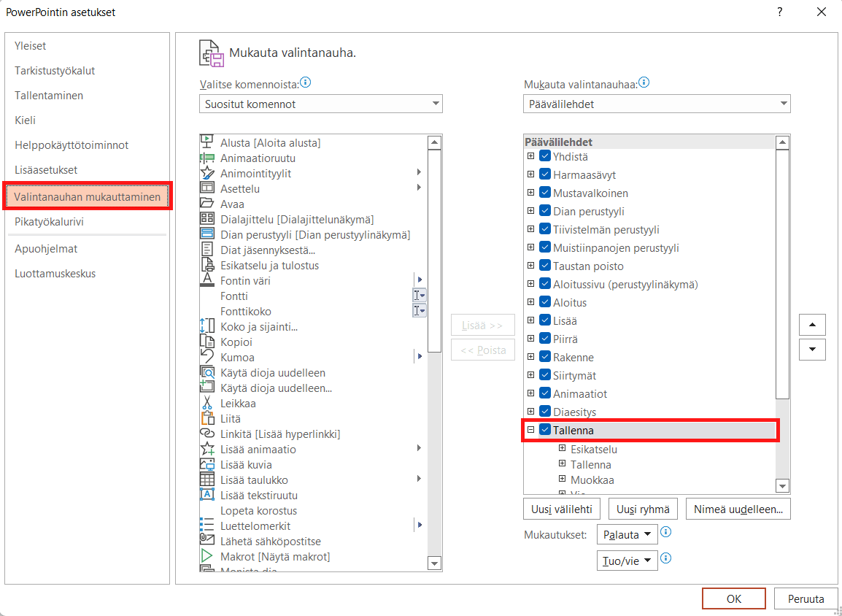The width and height of the screenshot is (842, 616).
Task: Select the Lisää animaatio star icon
Action: (x=207, y=449)
